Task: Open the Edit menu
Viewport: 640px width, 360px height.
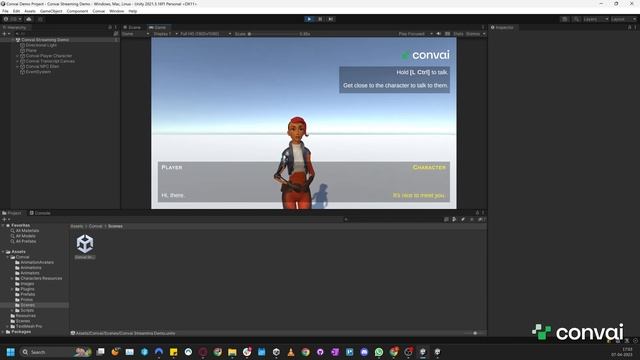Action: (16, 11)
